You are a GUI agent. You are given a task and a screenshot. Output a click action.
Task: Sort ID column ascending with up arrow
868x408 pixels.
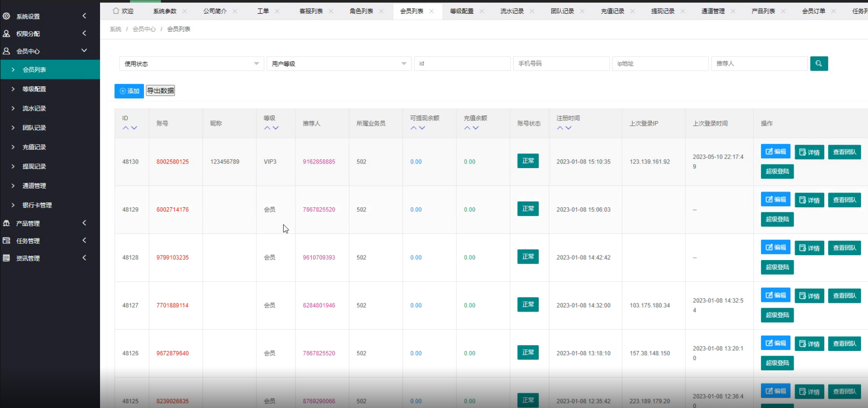(x=125, y=128)
